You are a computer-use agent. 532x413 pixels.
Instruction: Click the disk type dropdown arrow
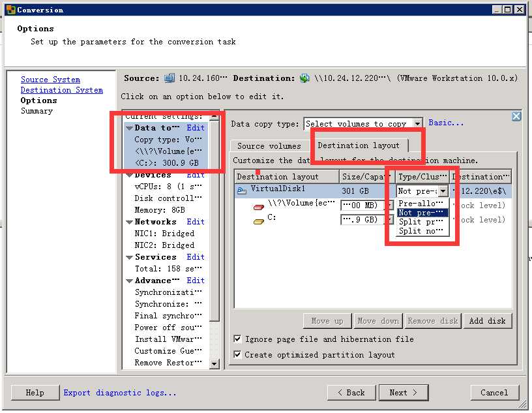click(443, 191)
